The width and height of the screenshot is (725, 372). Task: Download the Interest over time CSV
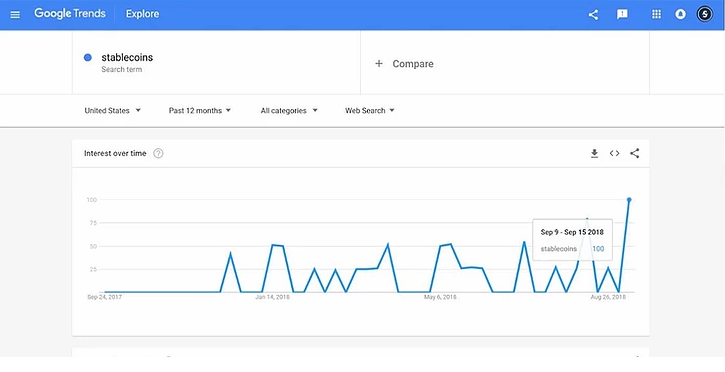pos(595,153)
